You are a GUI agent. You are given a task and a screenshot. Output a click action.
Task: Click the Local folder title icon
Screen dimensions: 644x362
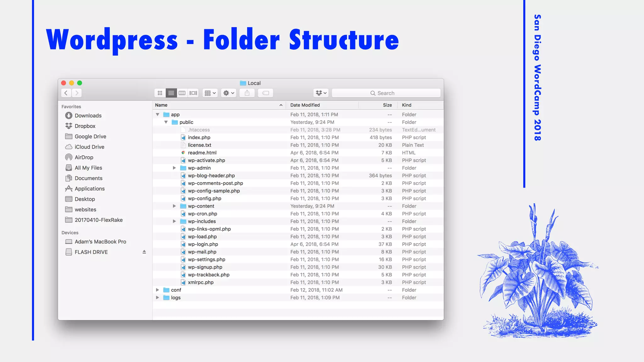[x=243, y=83]
